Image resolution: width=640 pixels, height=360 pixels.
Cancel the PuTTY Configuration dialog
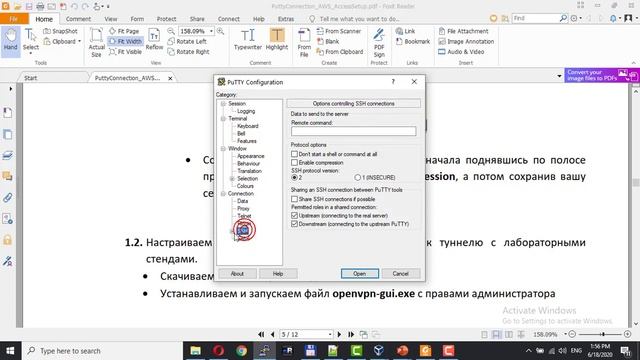pos(400,273)
